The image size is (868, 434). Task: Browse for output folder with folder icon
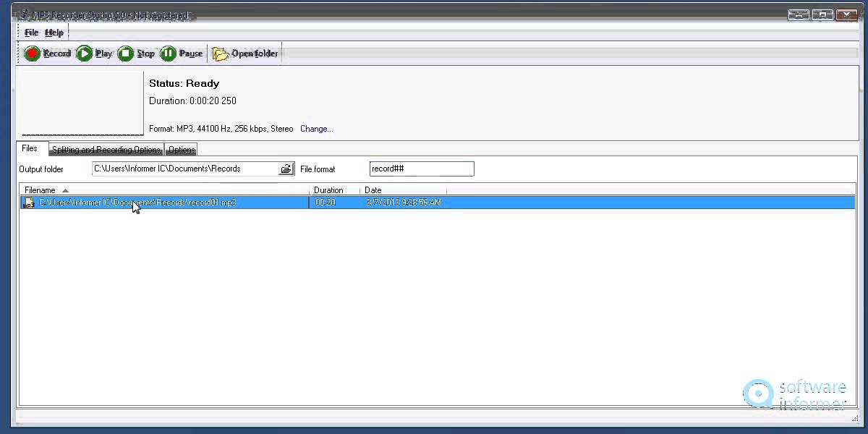coord(286,169)
